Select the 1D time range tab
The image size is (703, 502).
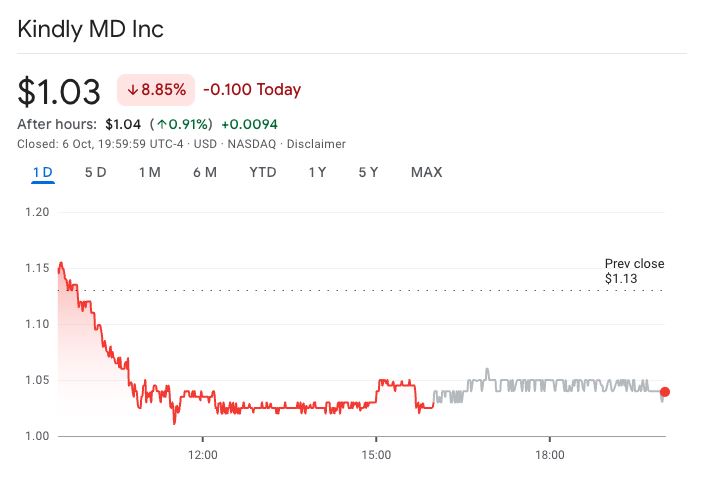point(42,172)
